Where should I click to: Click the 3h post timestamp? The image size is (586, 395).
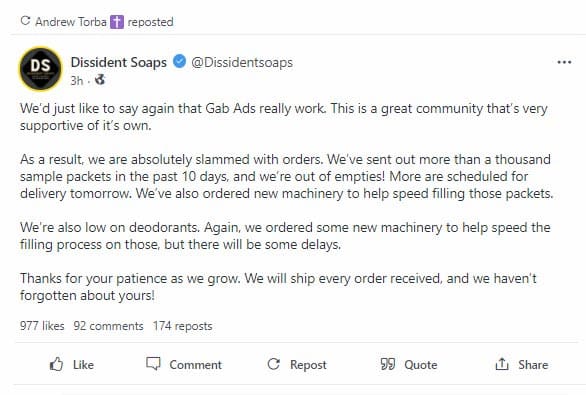pos(77,80)
